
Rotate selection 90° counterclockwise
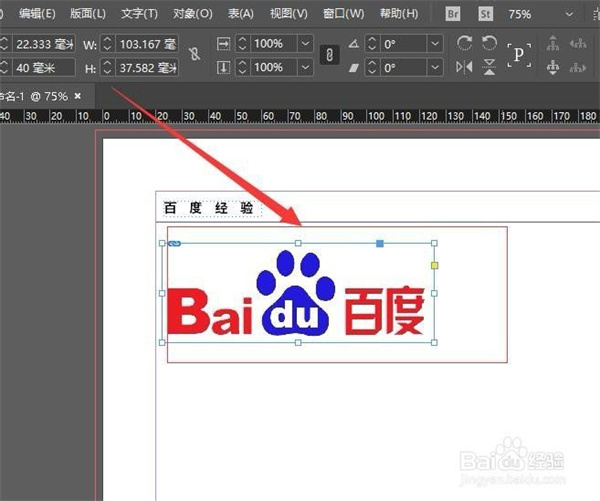point(489,43)
